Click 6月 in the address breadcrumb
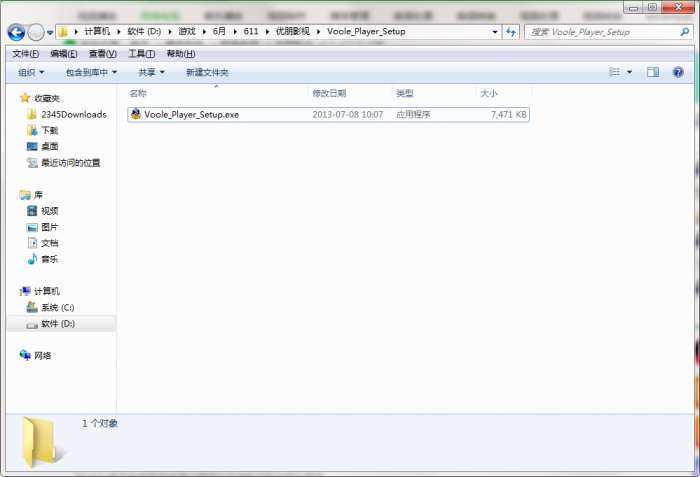 pyautogui.click(x=219, y=31)
